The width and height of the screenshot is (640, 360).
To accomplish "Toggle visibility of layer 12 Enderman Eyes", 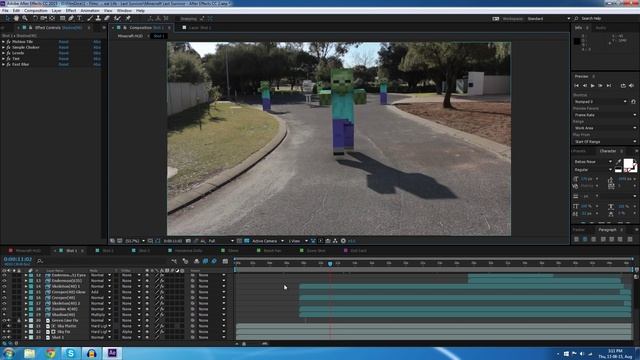I will (x=4, y=275).
